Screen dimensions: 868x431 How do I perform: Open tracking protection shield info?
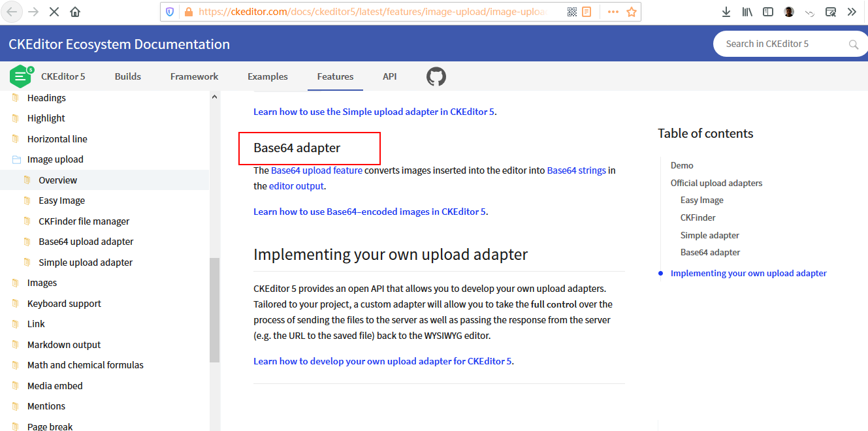[x=170, y=12]
